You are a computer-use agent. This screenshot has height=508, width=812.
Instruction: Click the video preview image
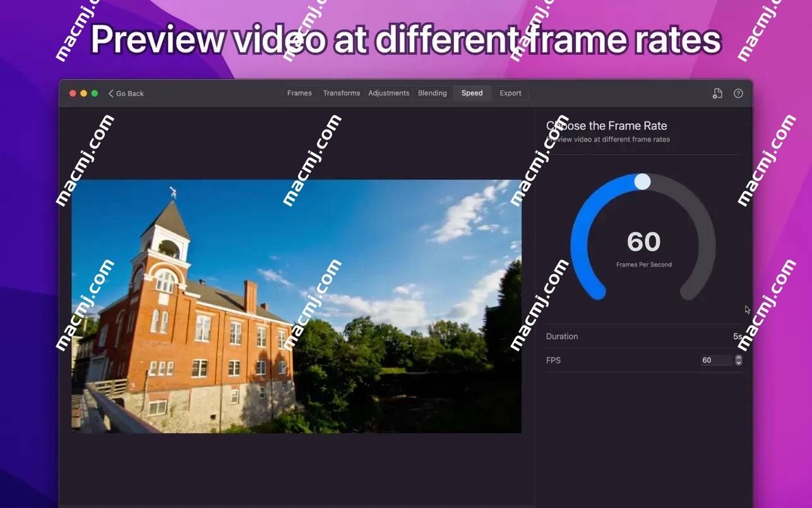point(296,306)
